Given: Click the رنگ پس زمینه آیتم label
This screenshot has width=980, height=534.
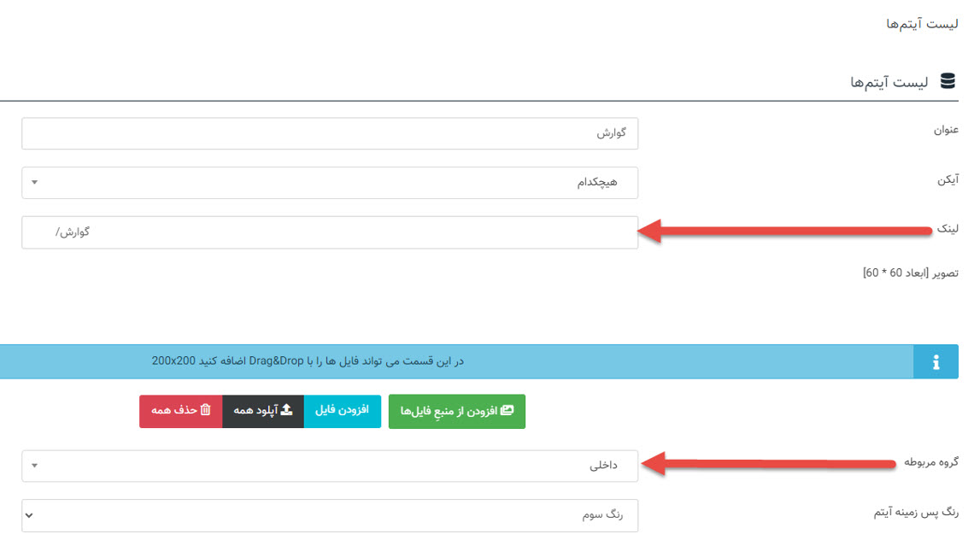Looking at the screenshot, I should [x=915, y=513].
